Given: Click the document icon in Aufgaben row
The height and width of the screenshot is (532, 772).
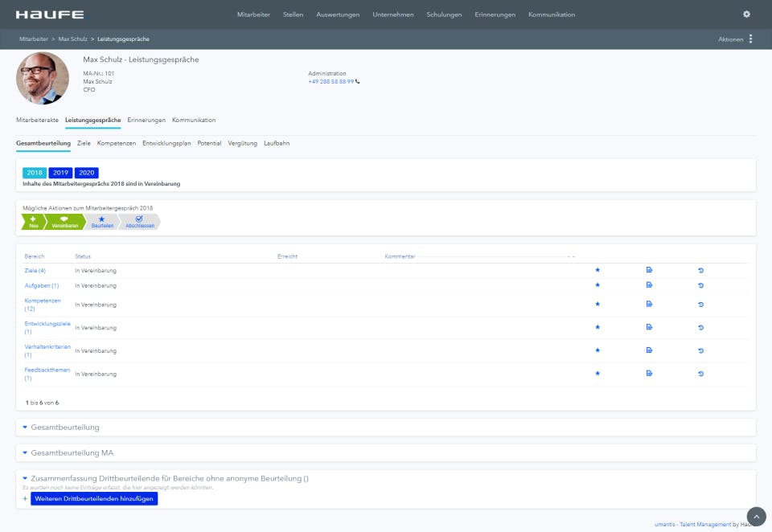Looking at the screenshot, I should 649,285.
